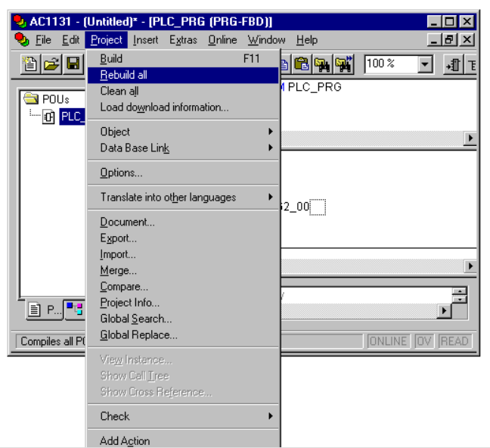490x448 pixels.
Task: Click the Find Next binoculars icon
Action: (x=344, y=64)
